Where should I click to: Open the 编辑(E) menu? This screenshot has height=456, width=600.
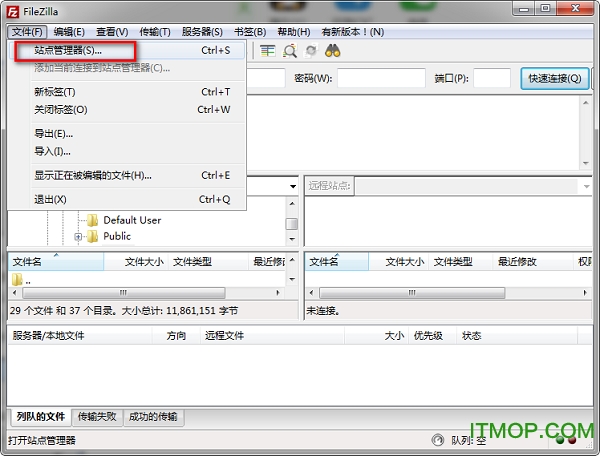coord(69,32)
